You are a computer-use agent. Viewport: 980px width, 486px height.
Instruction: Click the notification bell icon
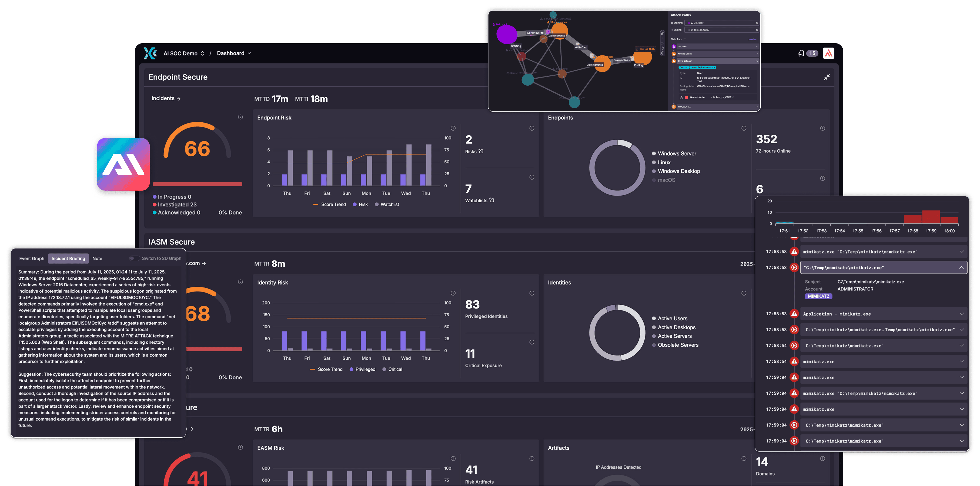tap(801, 53)
